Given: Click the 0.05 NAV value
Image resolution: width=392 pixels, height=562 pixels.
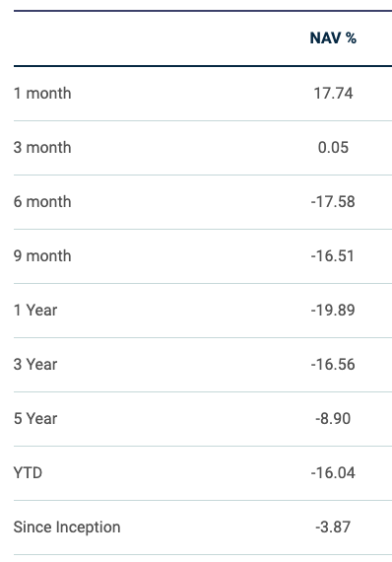Looking at the screenshot, I should [333, 147].
